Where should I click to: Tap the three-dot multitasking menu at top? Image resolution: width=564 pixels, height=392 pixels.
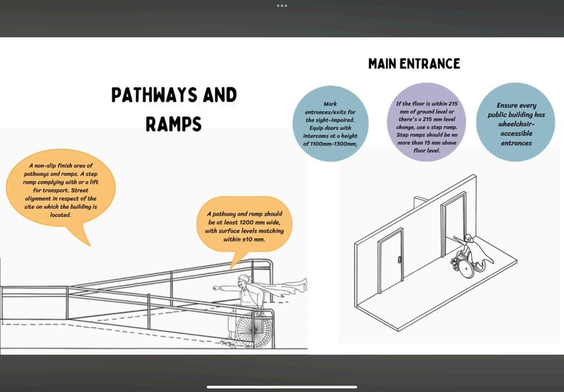pos(281,6)
